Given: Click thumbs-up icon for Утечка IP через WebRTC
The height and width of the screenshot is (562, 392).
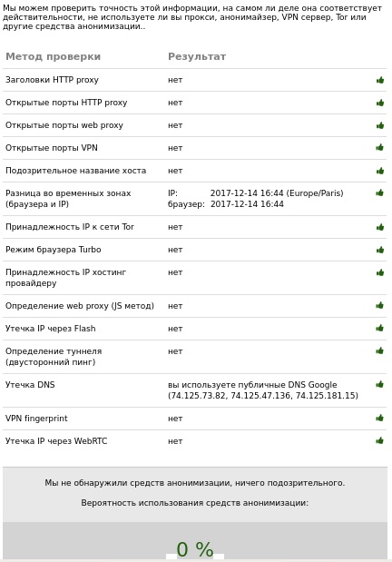Looking at the screenshot, I should [x=380, y=440].
